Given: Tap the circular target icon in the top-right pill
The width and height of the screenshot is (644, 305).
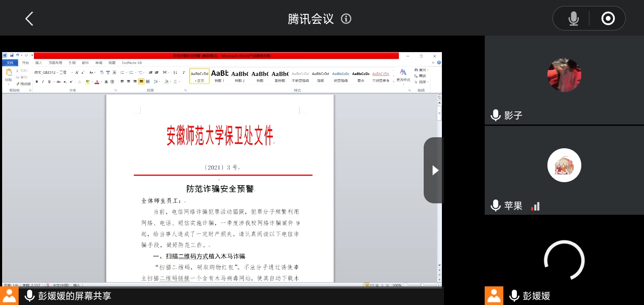Looking at the screenshot, I should pos(608,19).
